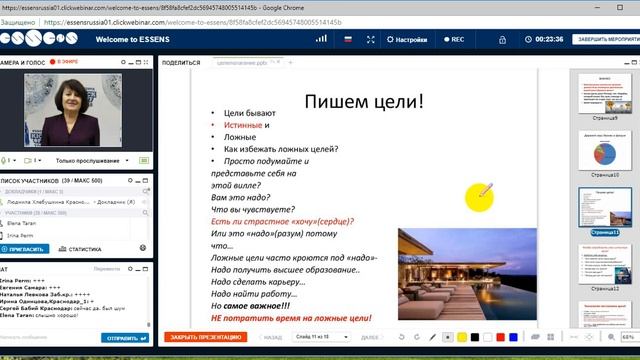640x360 pixels.
Task: Toggle the room lock padlock icon
Action: coord(502,40)
